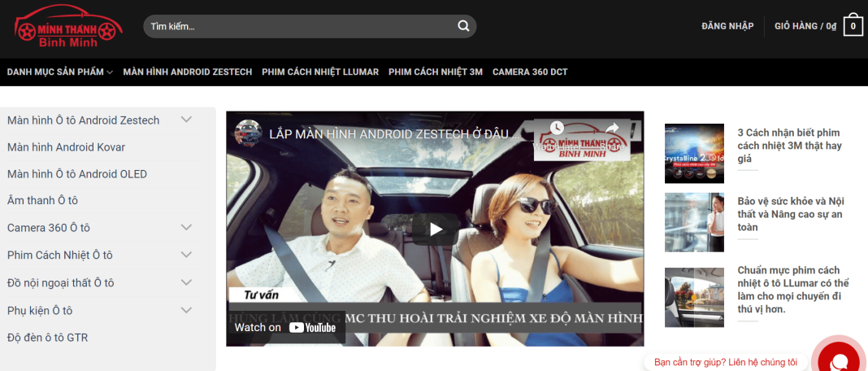
Task: Click Watch on YouTube button
Action: coord(285,327)
